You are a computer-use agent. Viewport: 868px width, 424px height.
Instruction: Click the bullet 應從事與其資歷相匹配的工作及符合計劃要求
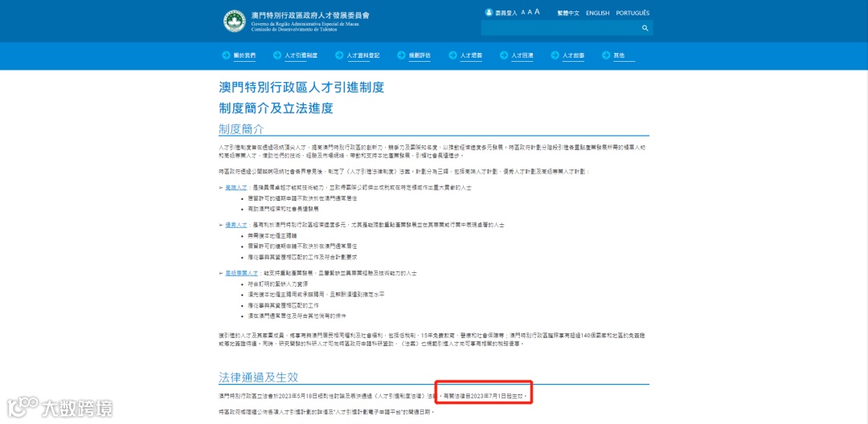click(303, 258)
